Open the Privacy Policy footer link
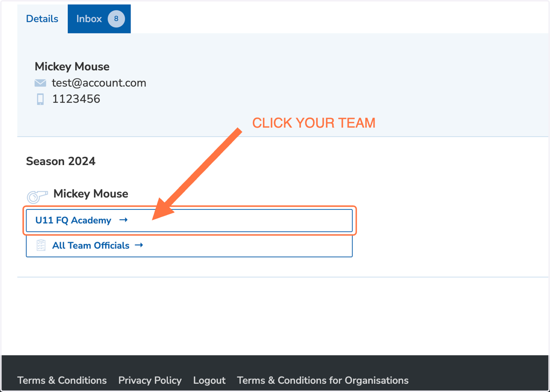The width and height of the screenshot is (550, 392). [150, 381]
